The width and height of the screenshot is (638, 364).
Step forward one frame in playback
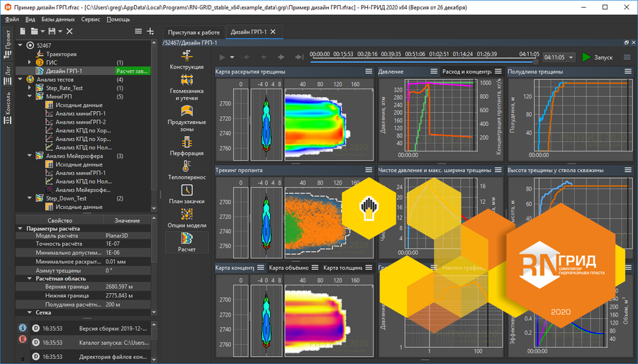coord(281,57)
